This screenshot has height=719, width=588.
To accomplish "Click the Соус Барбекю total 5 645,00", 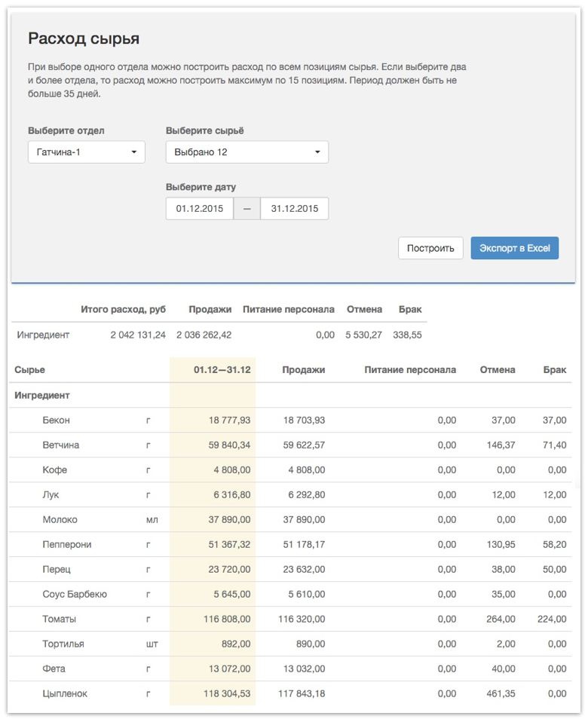I will [x=231, y=594].
